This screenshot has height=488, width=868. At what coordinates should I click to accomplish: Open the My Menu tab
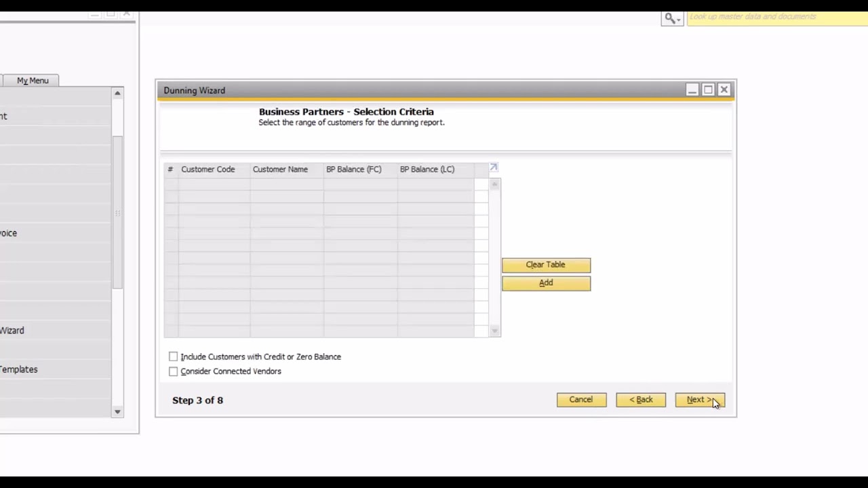tap(33, 81)
